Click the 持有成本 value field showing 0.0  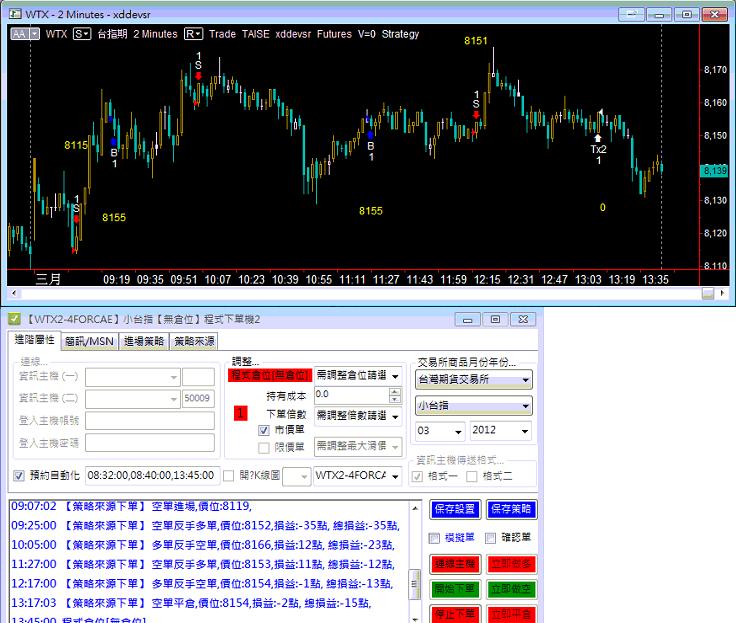[352, 394]
